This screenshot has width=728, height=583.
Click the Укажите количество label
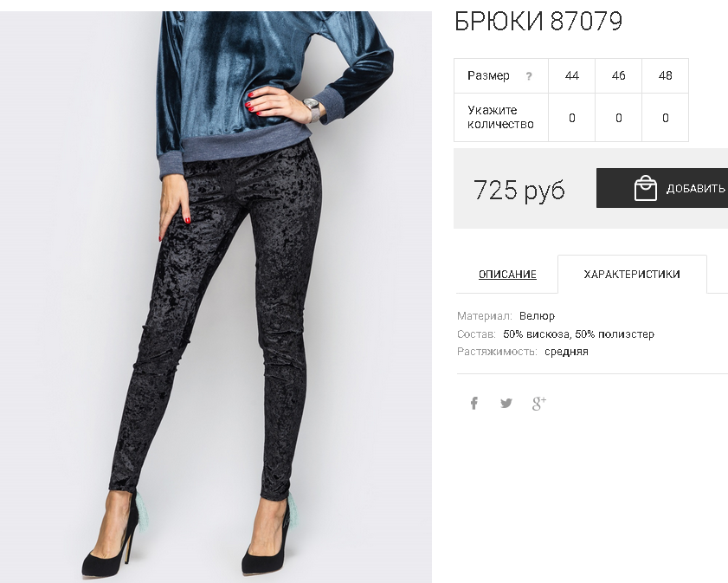click(x=500, y=117)
